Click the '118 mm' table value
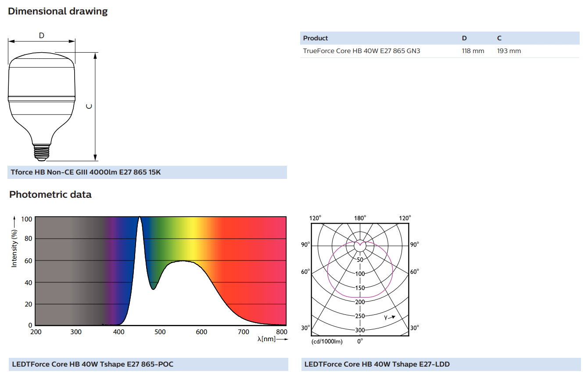Viewport: 588px width, 378px height. point(473,51)
